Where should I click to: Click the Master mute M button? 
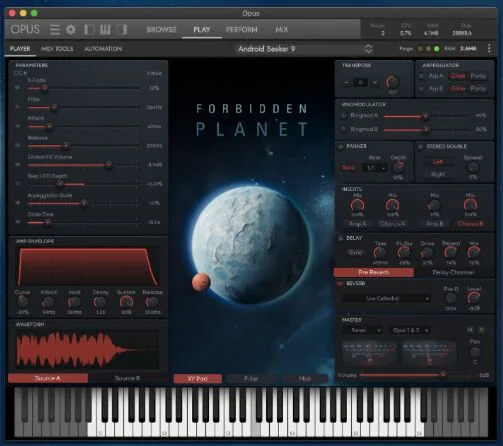(x=470, y=330)
